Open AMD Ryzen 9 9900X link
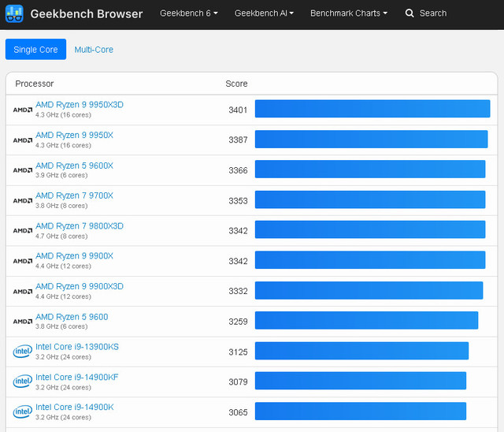The image size is (504, 432). (74, 256)
